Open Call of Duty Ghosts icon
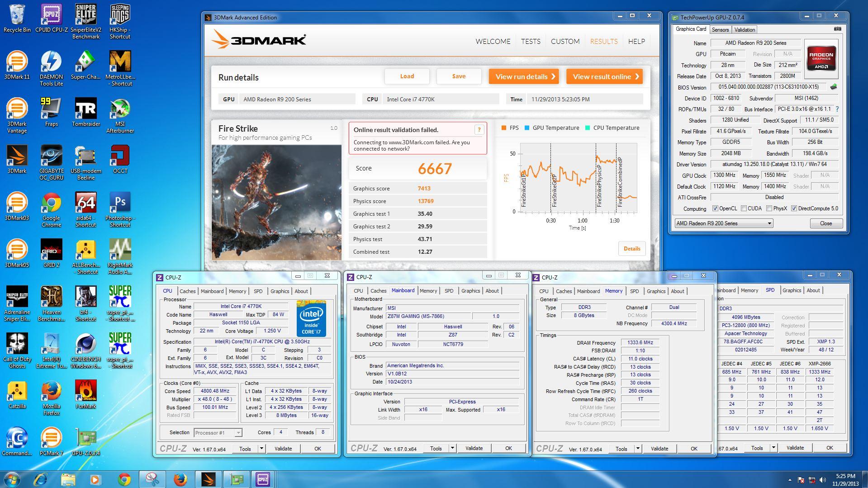Image resolution: width=868 pixels, height=488 pixels. coord(17,351)
